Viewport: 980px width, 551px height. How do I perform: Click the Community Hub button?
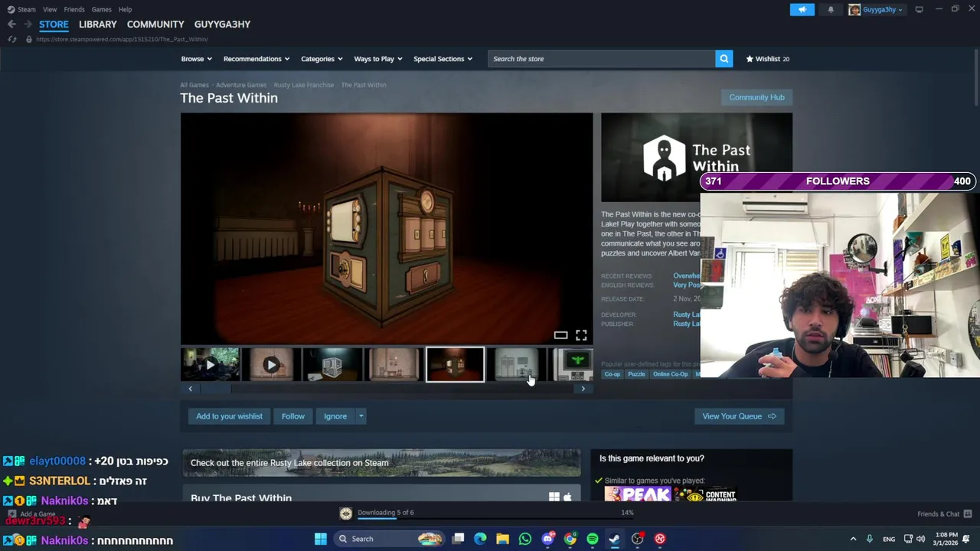(x=756, y=97)
